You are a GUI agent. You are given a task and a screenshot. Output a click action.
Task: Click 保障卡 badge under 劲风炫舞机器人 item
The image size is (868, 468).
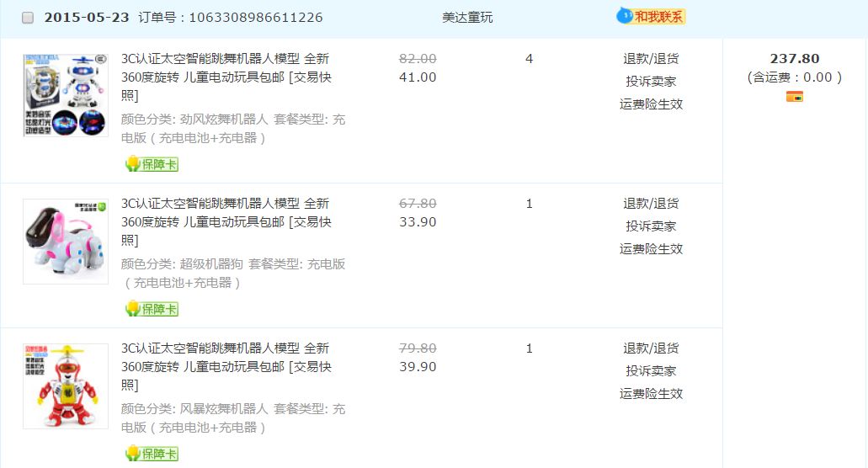pyautogui.click(x=152, y=164)
